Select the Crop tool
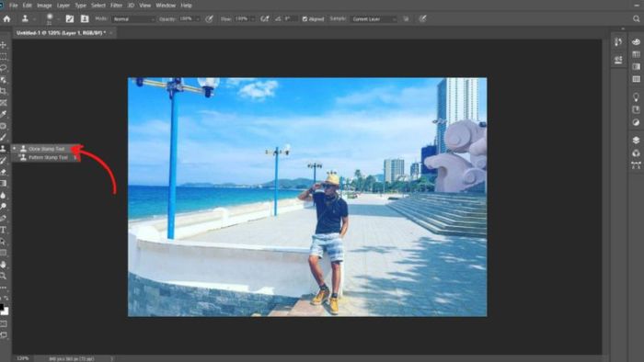The height and width of the screenshot is (362, 644). point(4,91)
